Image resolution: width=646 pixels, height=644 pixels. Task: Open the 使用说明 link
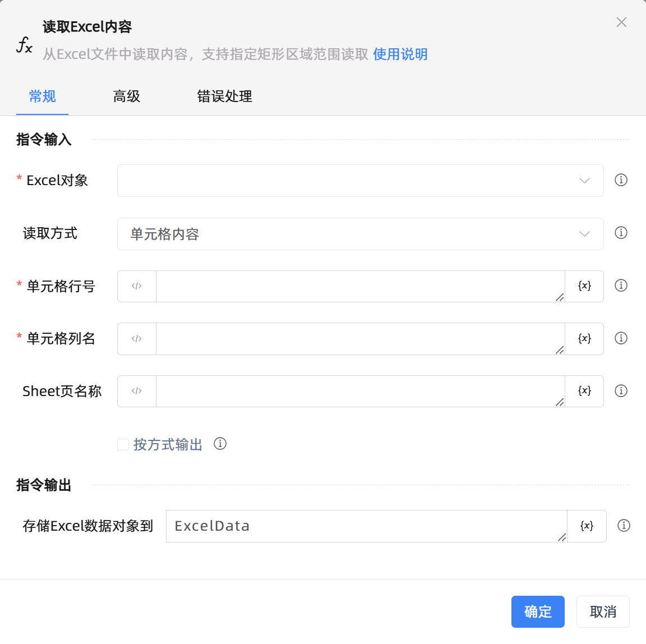pyautogui.click(x=400, y=54)
